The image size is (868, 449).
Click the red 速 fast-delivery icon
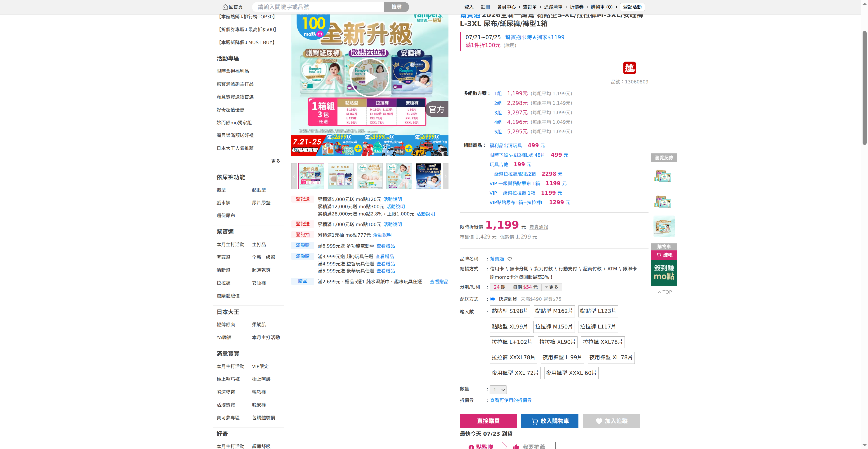pos(629,68)
